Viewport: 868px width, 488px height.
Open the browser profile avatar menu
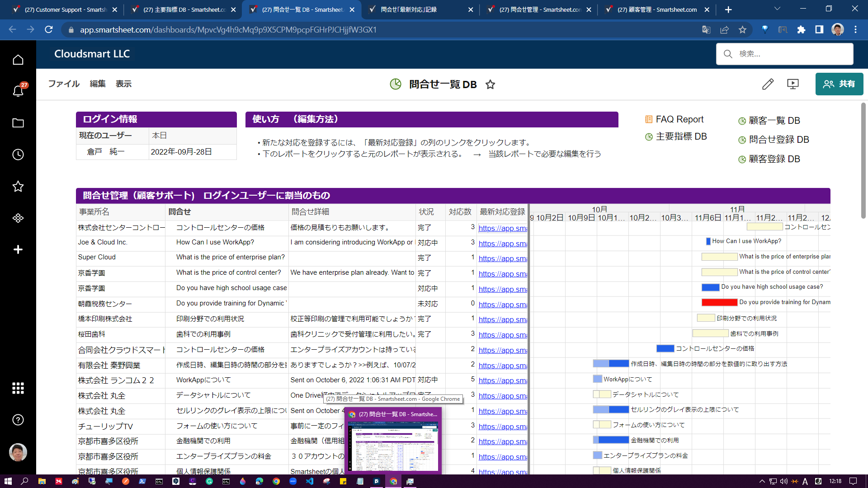coord(838,29)
